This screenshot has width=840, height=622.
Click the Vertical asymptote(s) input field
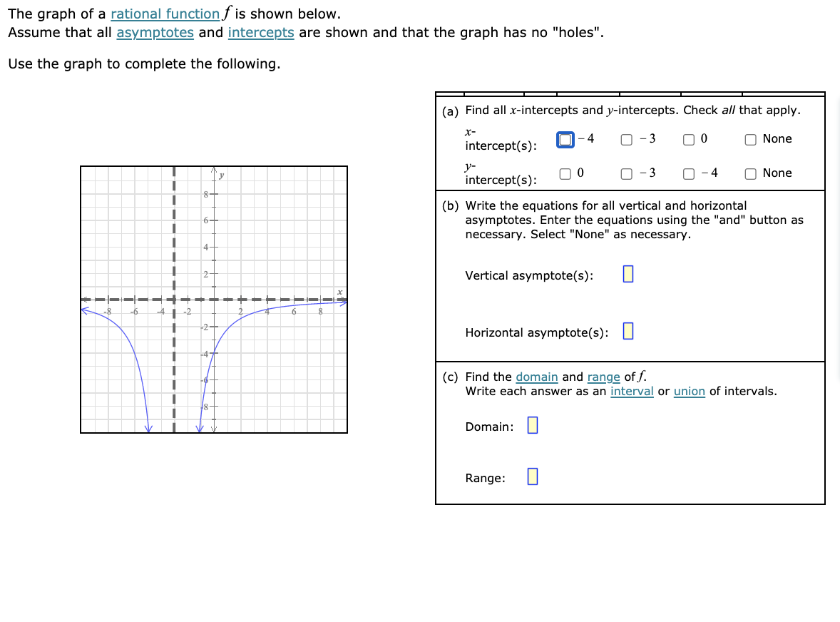(x=628, y=275)
